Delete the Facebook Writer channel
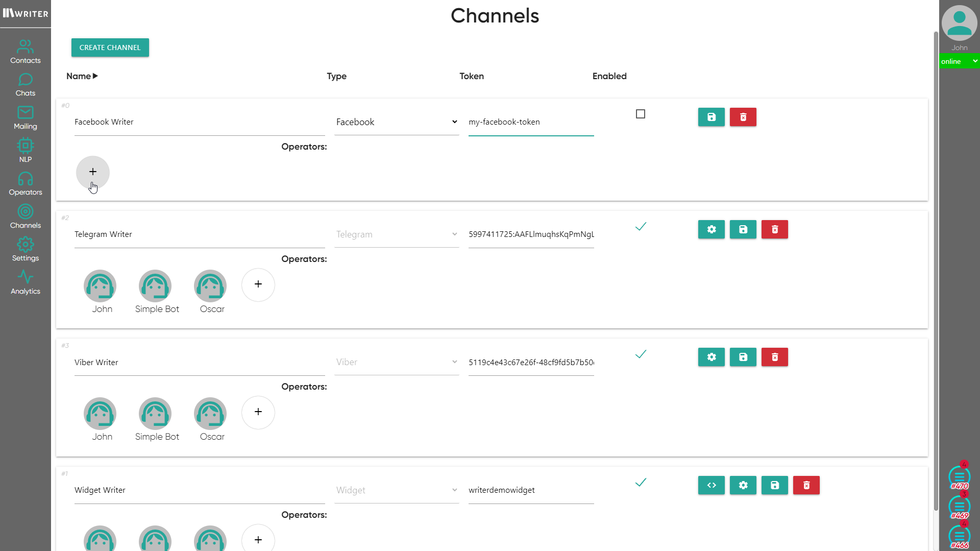980x551 pixels. click(743, 117)
